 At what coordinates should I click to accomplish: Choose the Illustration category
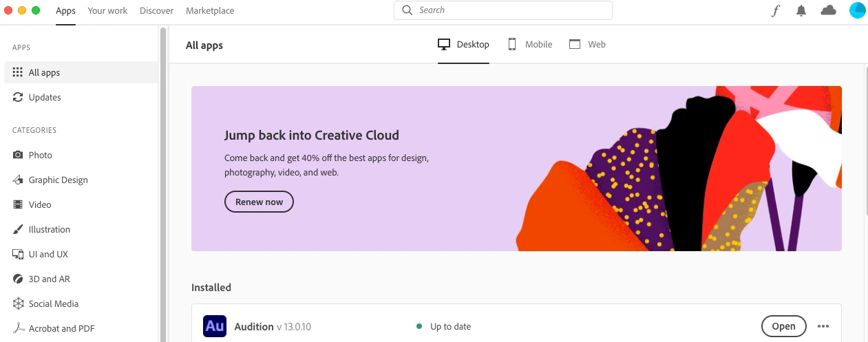coord(81,229)
